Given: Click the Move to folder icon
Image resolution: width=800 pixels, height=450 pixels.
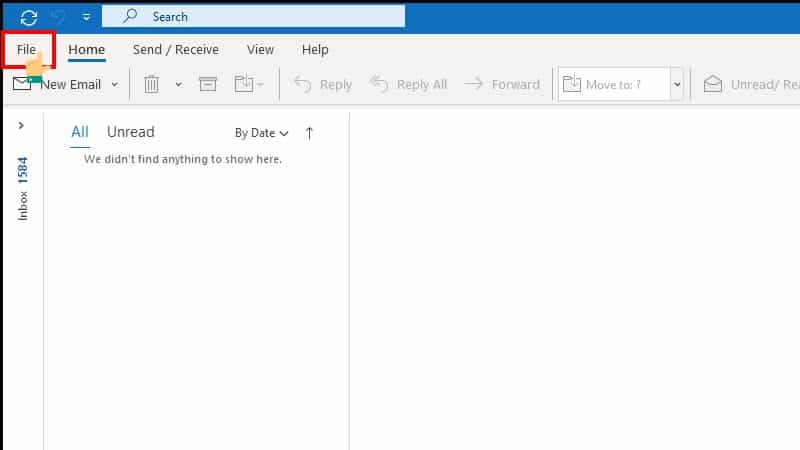Looking at the screenshot, I should (246, 85).
